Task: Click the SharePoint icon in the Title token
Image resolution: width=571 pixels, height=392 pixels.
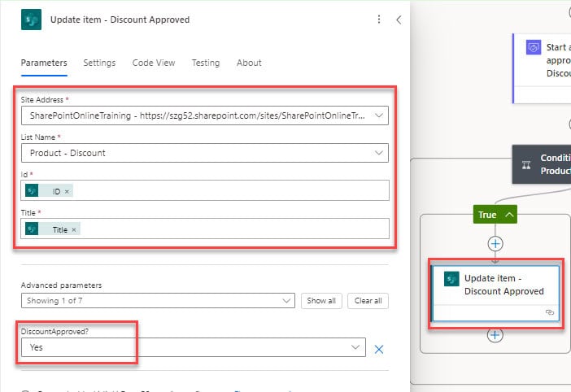Action: [x=32, y=229]
